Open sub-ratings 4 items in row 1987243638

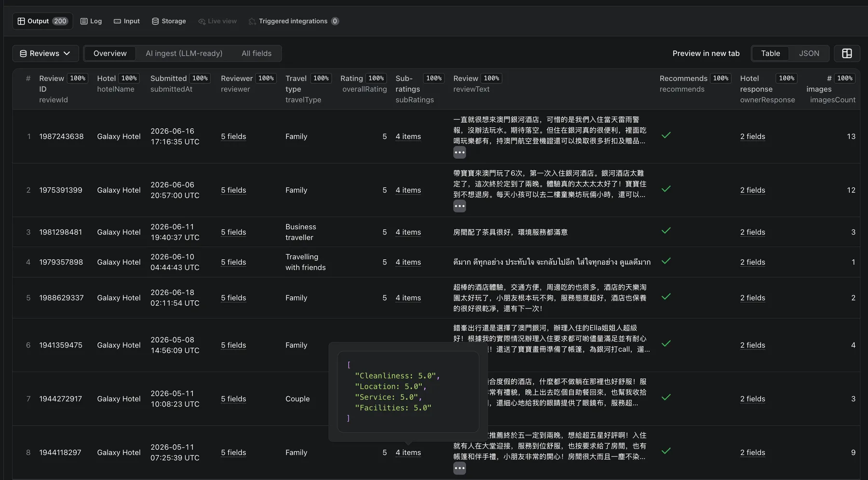[408, 136]
